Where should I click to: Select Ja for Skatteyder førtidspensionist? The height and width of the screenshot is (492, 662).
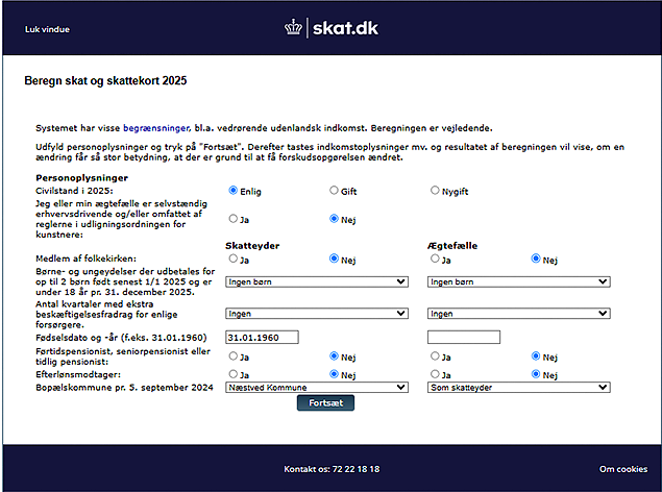click(x=233, y=355)
